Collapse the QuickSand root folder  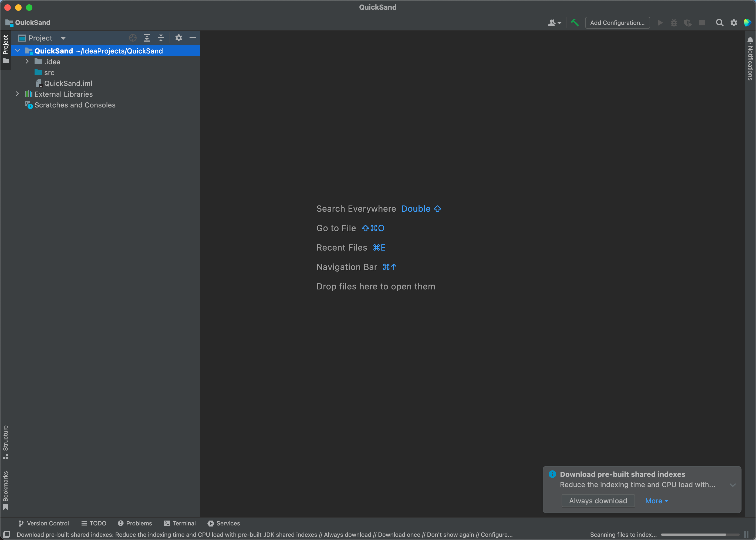(18, 51)
